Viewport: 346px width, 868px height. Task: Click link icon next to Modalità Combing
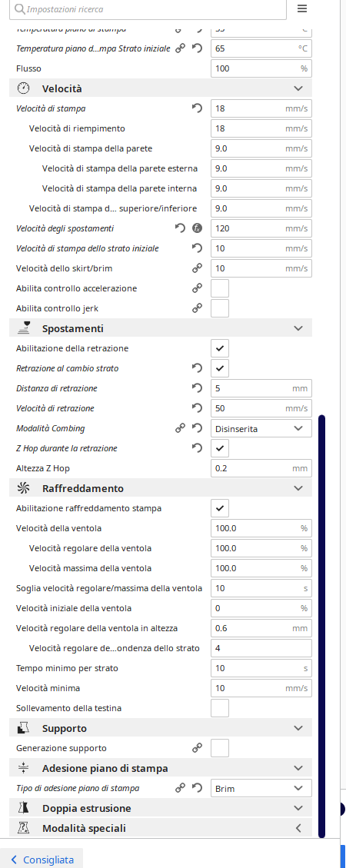pos(180,428)
